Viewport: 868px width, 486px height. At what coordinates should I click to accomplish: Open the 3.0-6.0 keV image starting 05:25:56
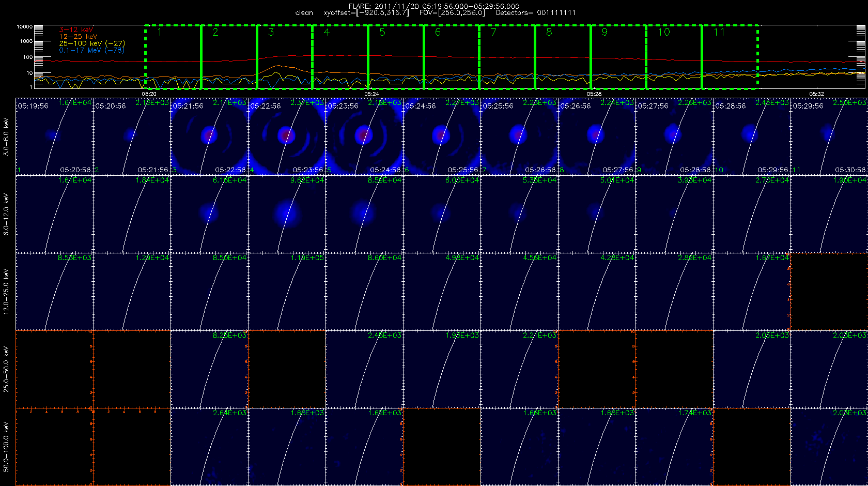pos(519,136)
